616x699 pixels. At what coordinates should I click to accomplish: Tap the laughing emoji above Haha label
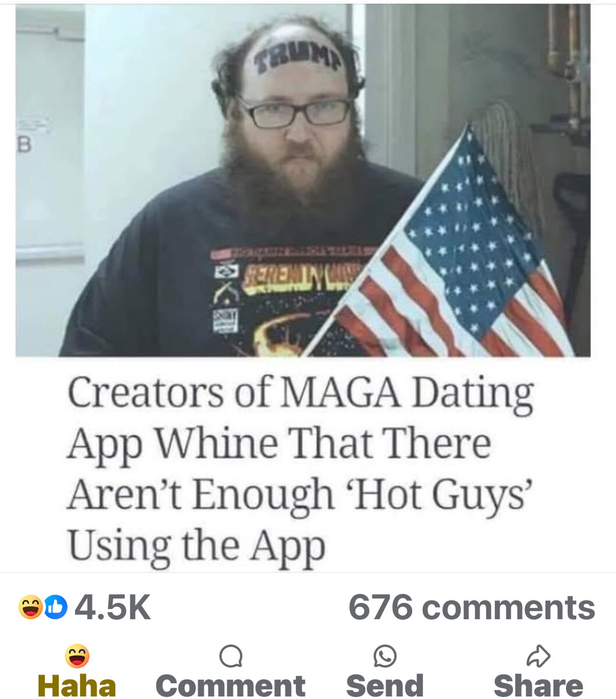pyautogui.click(x=77, y=656)
